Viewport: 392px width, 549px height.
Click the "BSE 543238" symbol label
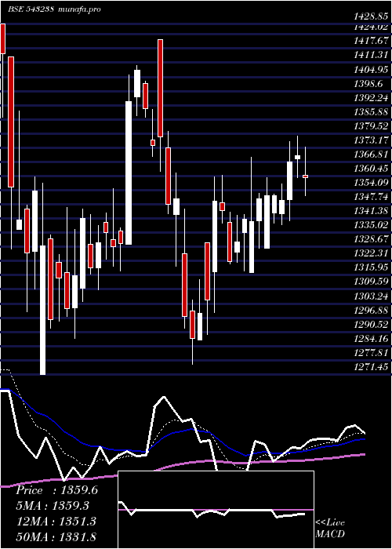[x=31, y=9]
